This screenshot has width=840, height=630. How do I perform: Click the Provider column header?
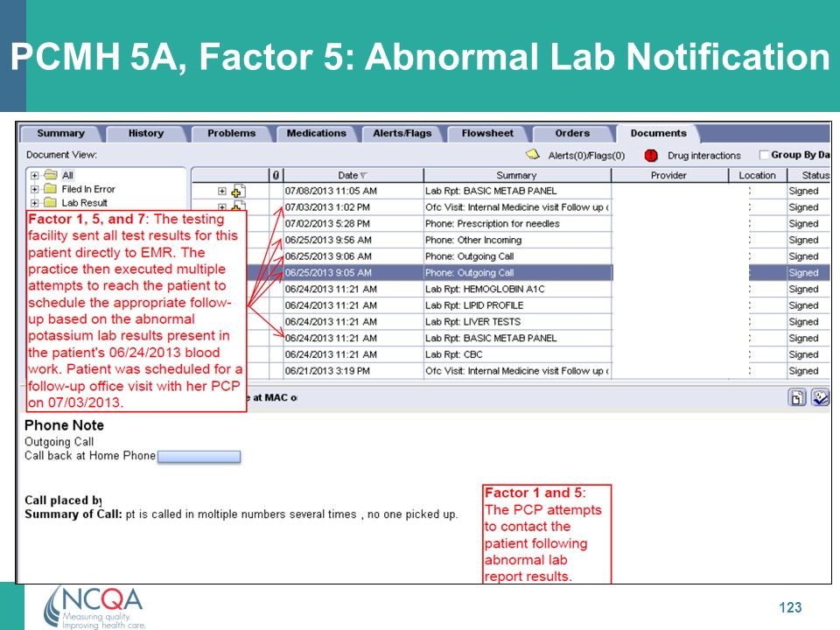click(668, 175)
